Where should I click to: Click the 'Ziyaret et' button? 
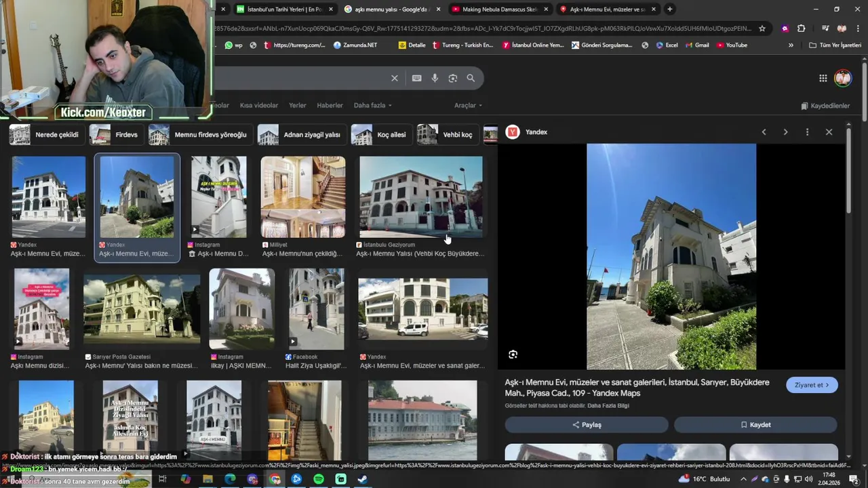tap(812, 385)
